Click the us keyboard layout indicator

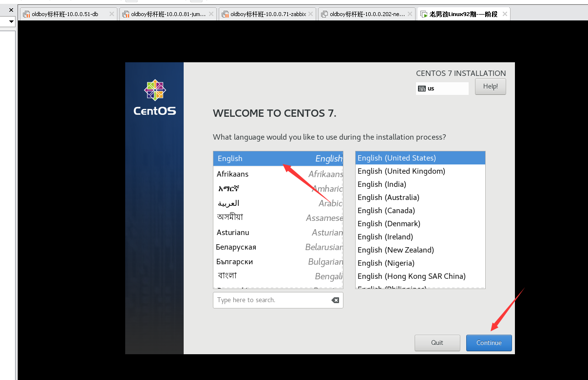[x=442, y=89]
